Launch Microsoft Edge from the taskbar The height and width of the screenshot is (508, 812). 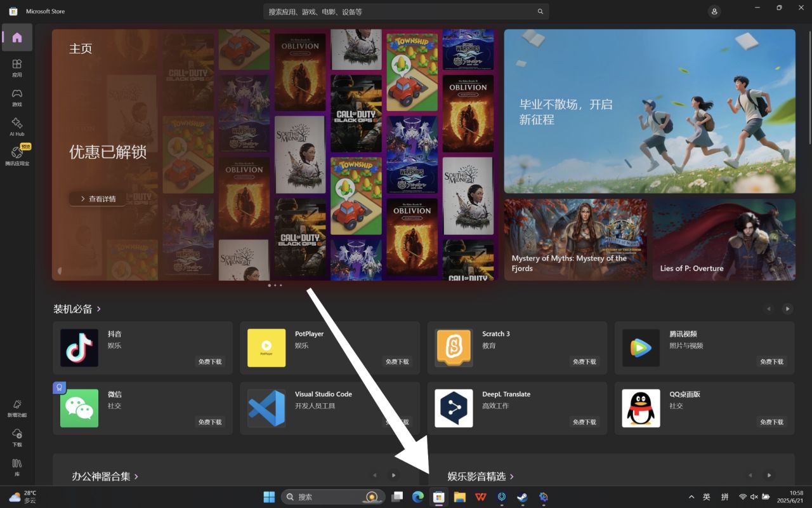point(417,497)
